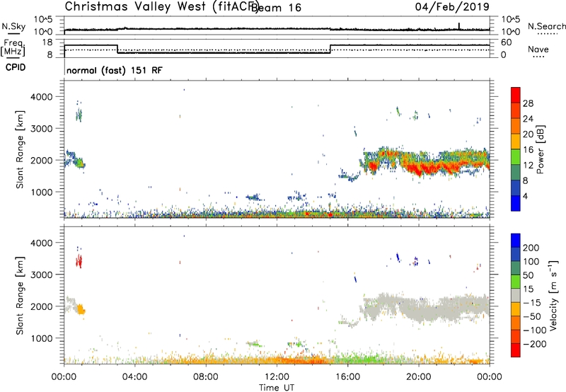Pick power bar segment between 20 and 24
The image size is (566, 392).
[516, 126]
